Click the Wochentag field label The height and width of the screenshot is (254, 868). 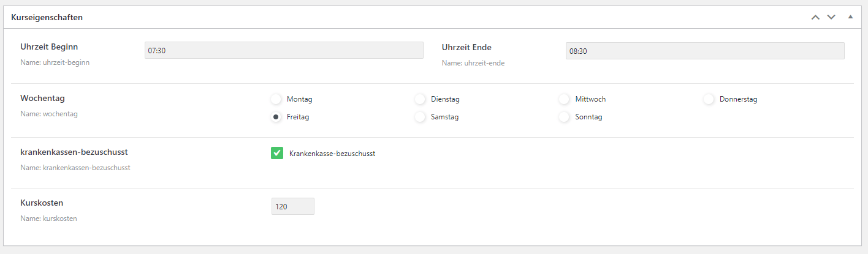point(42,98)
